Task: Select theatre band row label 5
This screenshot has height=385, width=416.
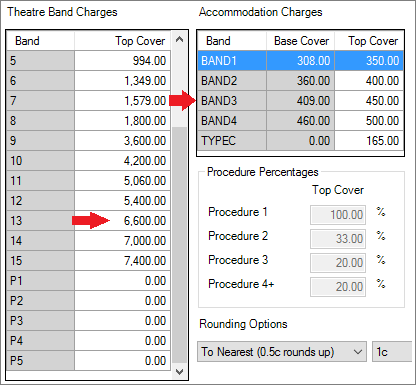Action: [40, 61]
